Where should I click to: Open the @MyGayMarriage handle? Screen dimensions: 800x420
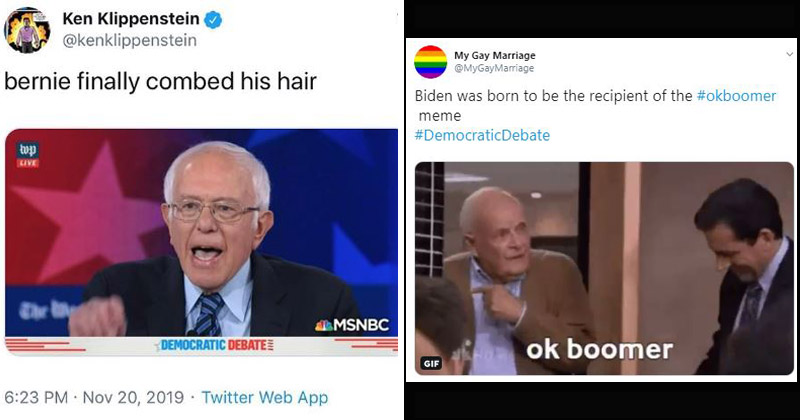pos(494,68)
